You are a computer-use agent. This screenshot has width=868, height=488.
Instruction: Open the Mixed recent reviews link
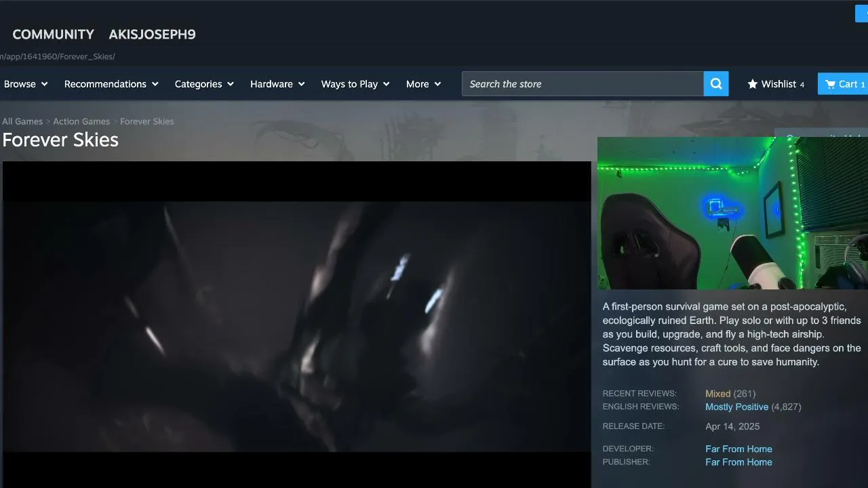718,394
